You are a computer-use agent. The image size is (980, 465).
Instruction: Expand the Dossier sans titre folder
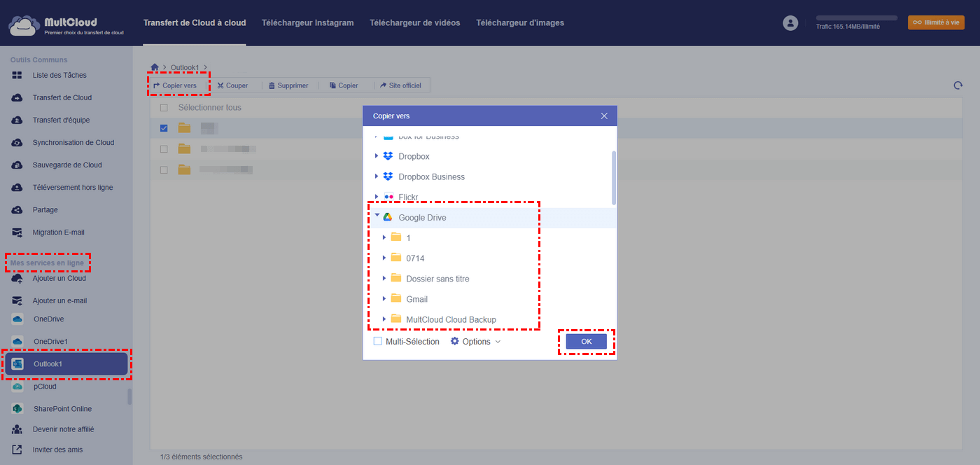point(384,278)
